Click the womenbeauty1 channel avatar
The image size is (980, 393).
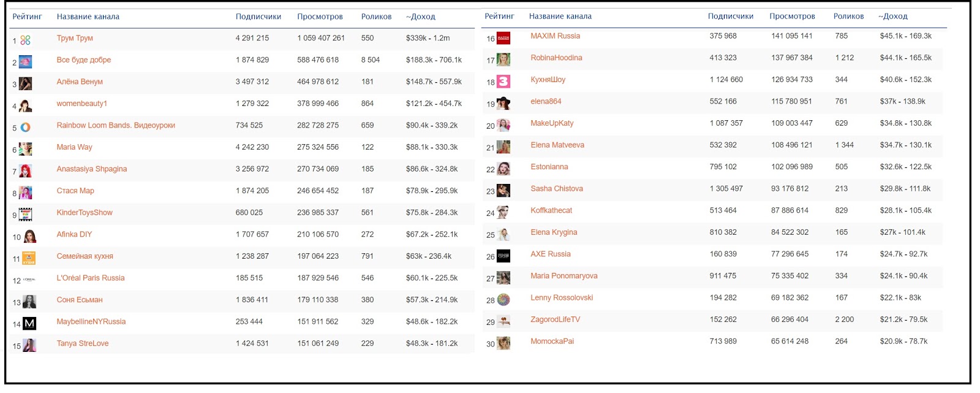[25, 105]
